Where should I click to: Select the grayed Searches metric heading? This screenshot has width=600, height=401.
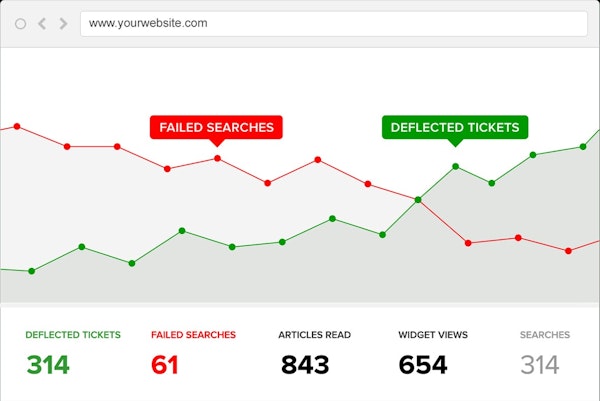(545, 335)
